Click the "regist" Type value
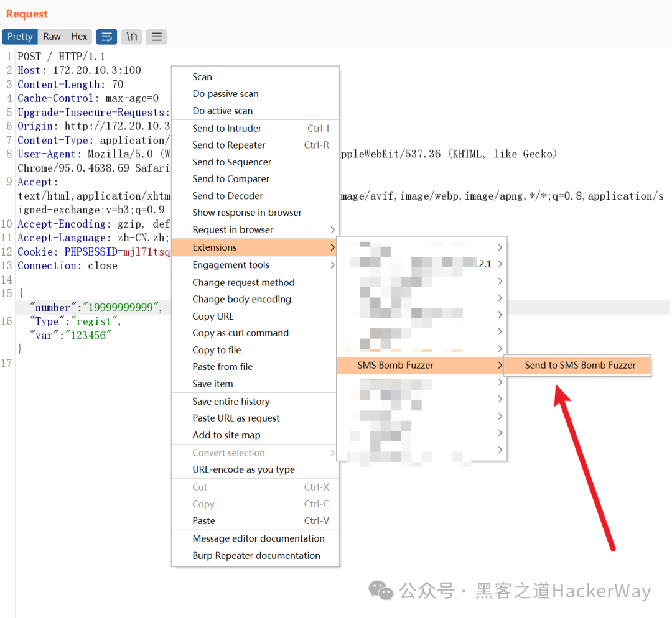Screen dimensions: 672x618 [x=94, y=321]
